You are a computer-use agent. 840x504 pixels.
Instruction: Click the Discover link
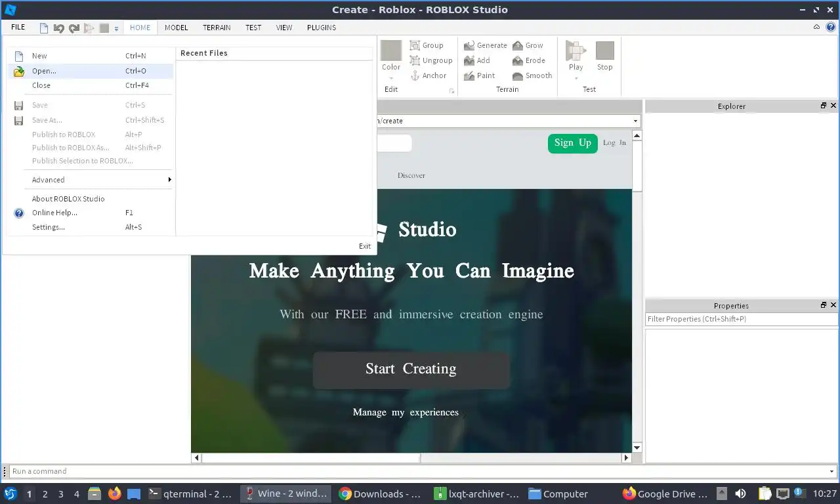tap(411, 176)
